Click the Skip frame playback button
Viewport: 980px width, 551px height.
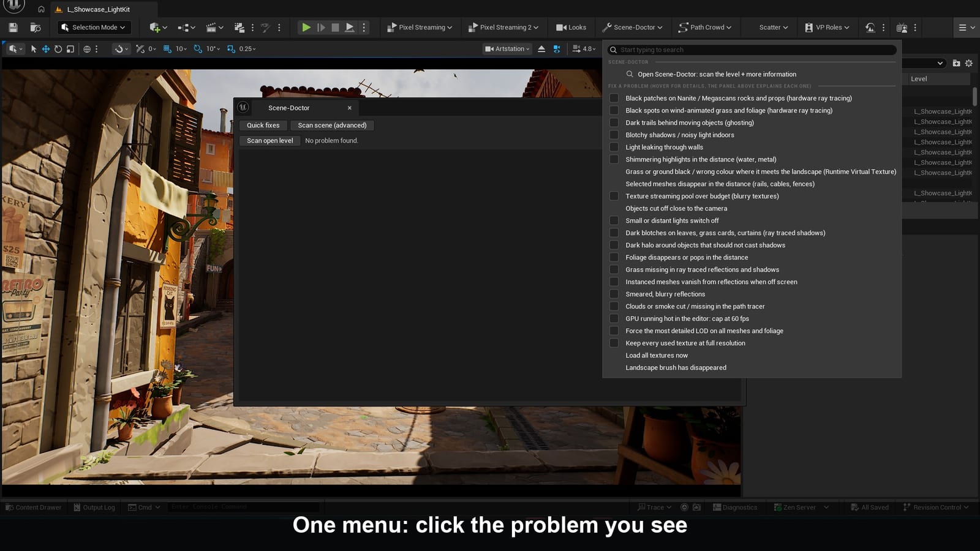pos(321,28)
